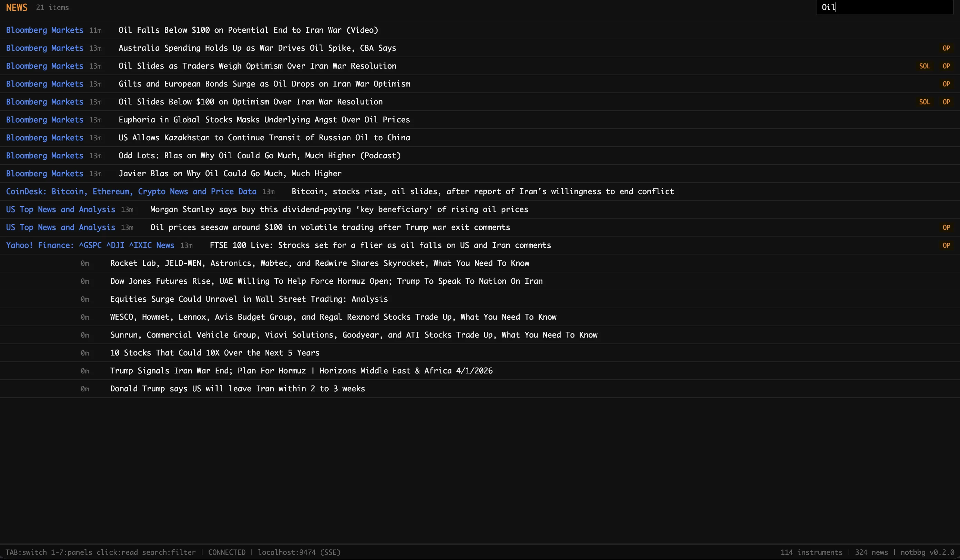
Task: Read Morgan Stanley dividend-paying beneficiary article
Action: coord(339,209)
